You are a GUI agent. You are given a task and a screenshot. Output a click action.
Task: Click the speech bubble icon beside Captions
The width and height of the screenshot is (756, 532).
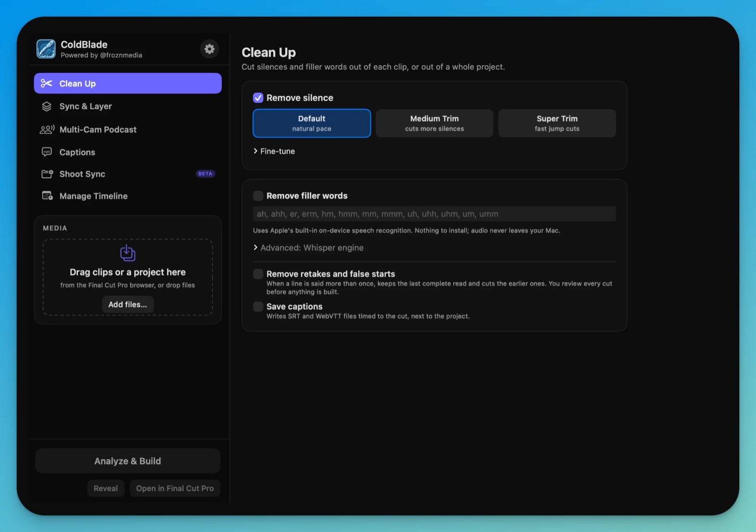pyautogui.click(x=47, y=152)
